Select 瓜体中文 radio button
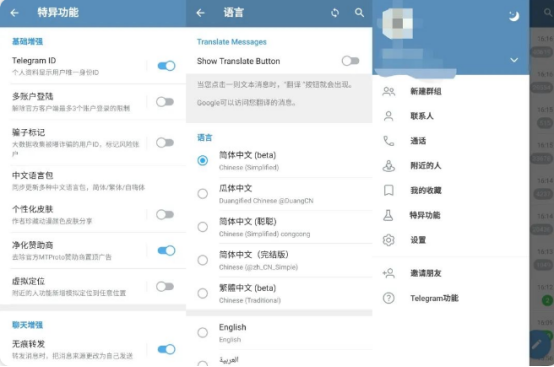The width and height of the screenshot is (554, 367). click(x=202, y=194)
